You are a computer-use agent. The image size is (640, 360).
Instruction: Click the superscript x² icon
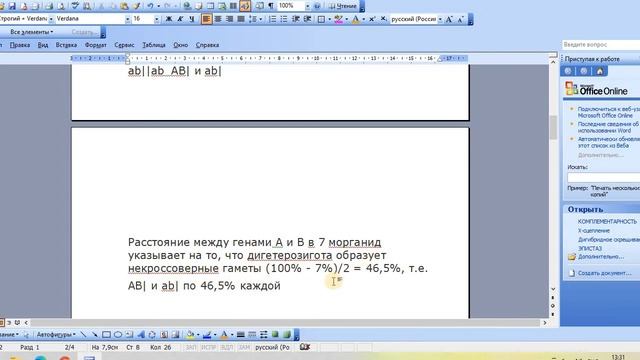(372, 19)
